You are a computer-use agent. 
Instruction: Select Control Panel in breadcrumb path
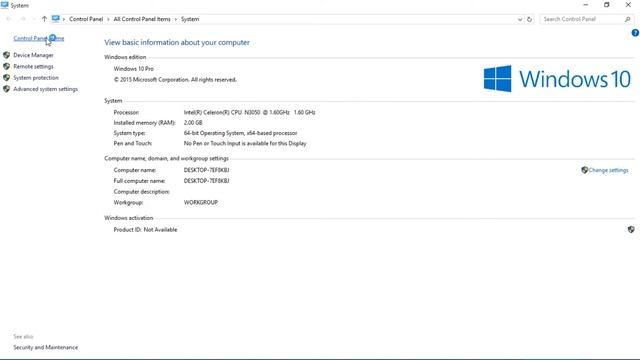tap(86, 19)
